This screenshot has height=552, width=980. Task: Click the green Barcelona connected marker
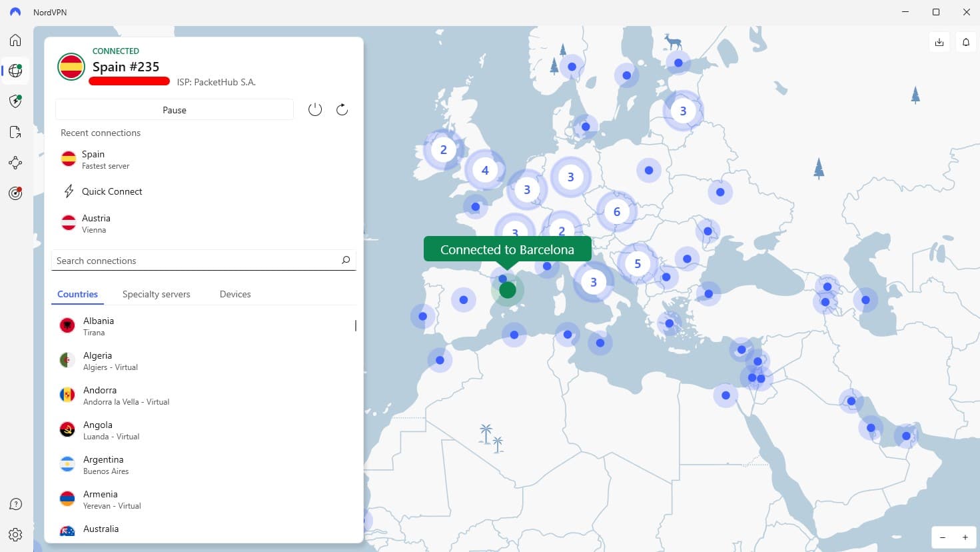[x=508, y=290]
